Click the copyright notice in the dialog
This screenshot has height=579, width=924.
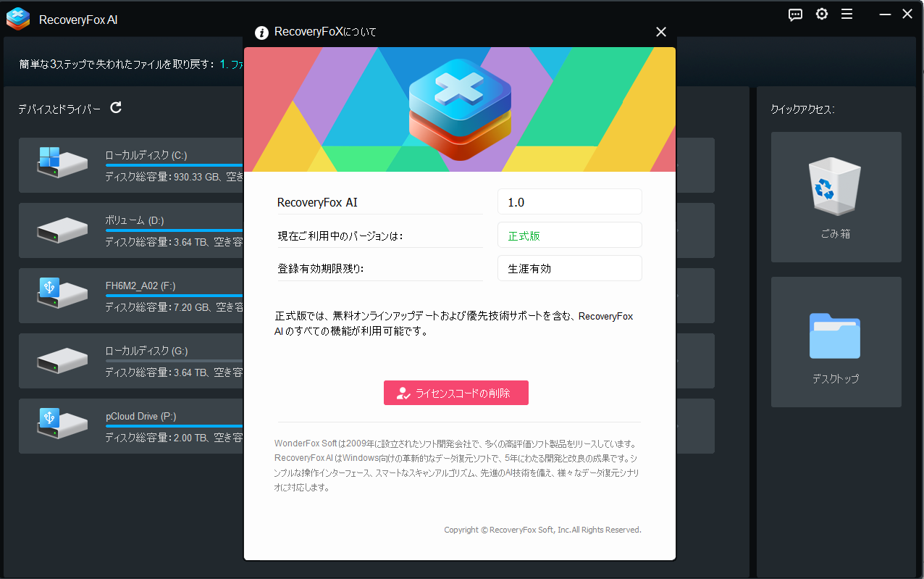coord(542,530)
